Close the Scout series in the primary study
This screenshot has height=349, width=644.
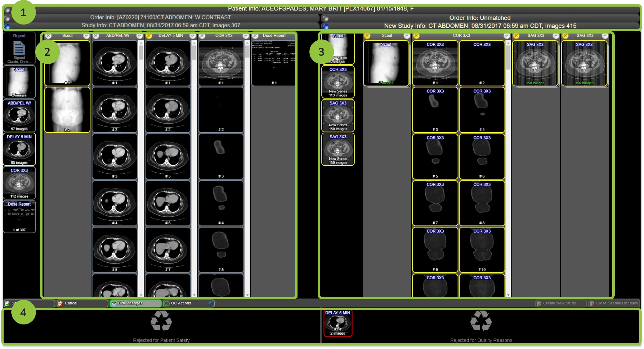click(48, 36)
